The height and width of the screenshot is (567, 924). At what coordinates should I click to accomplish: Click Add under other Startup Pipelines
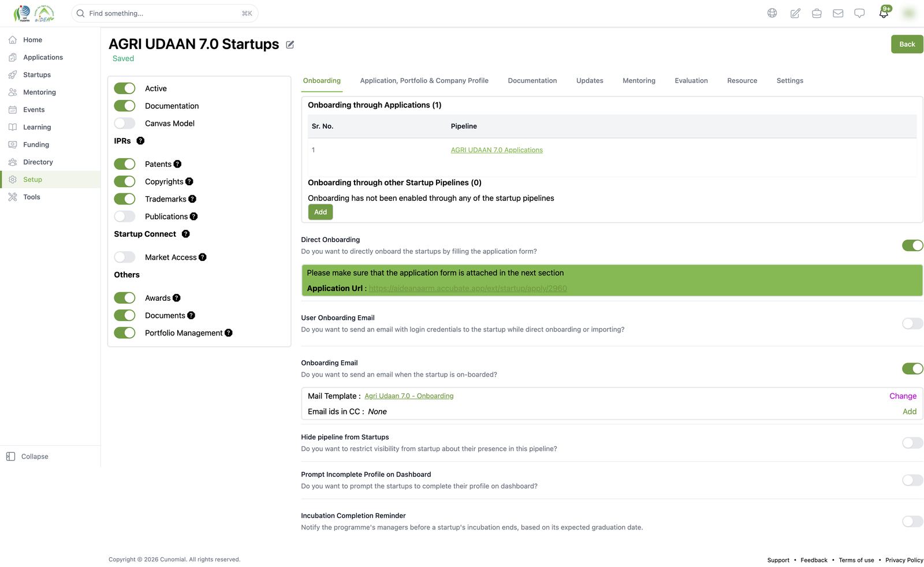pos(321,212)
